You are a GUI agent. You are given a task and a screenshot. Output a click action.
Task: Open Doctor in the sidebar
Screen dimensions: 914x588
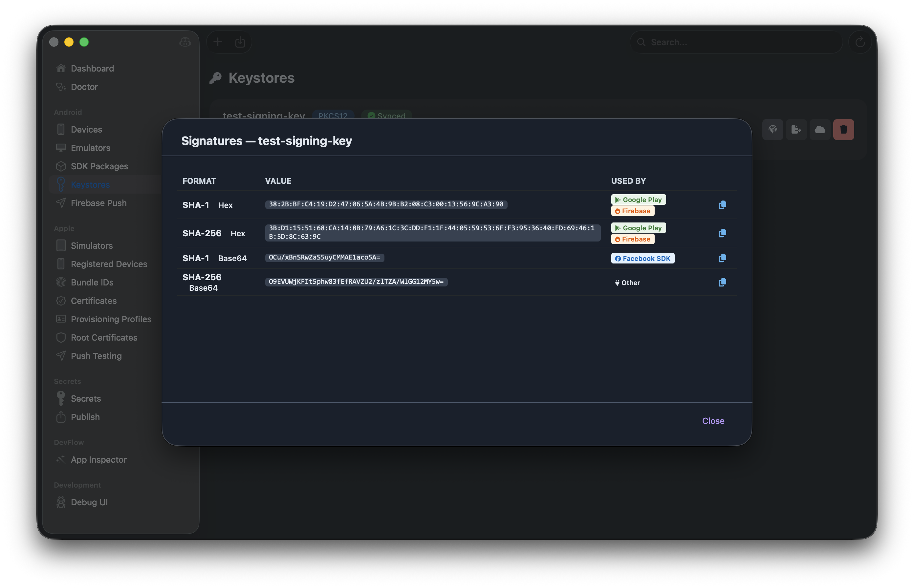click(84, 87)
